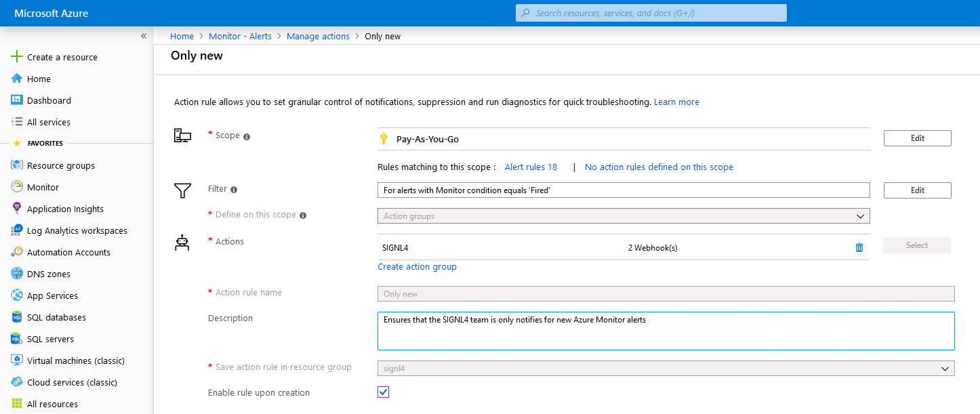The image size is (980, 414).
Task: Go to Home in the breadcrumb
Action: (x=182, y=37)
